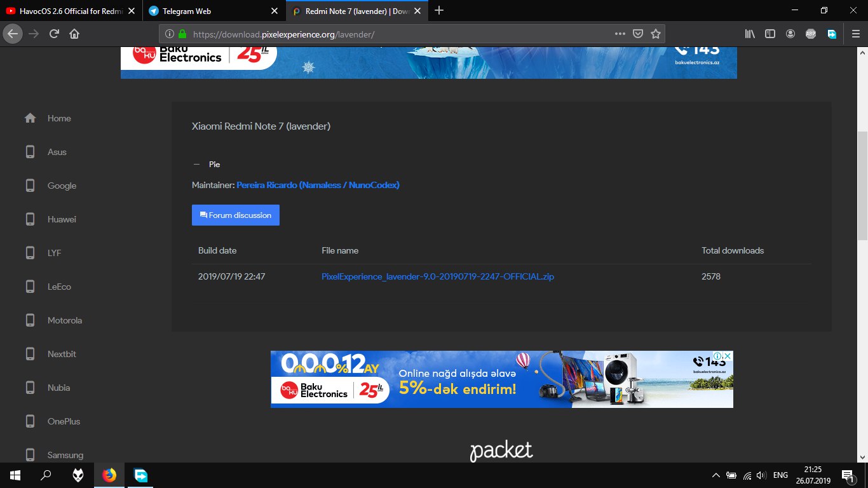Open Windows taskbar search
Viewport: 868px width, 488px height.
[46, 475]
